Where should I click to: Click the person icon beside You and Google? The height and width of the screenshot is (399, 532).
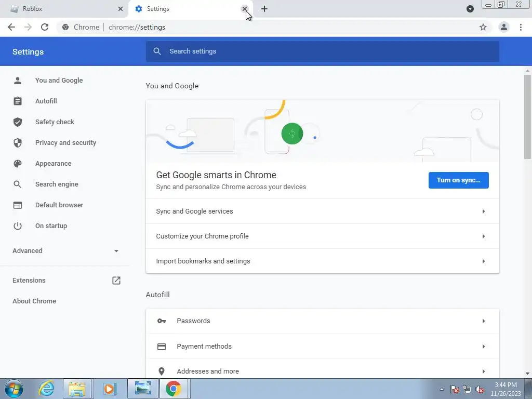tap(18, 81)
